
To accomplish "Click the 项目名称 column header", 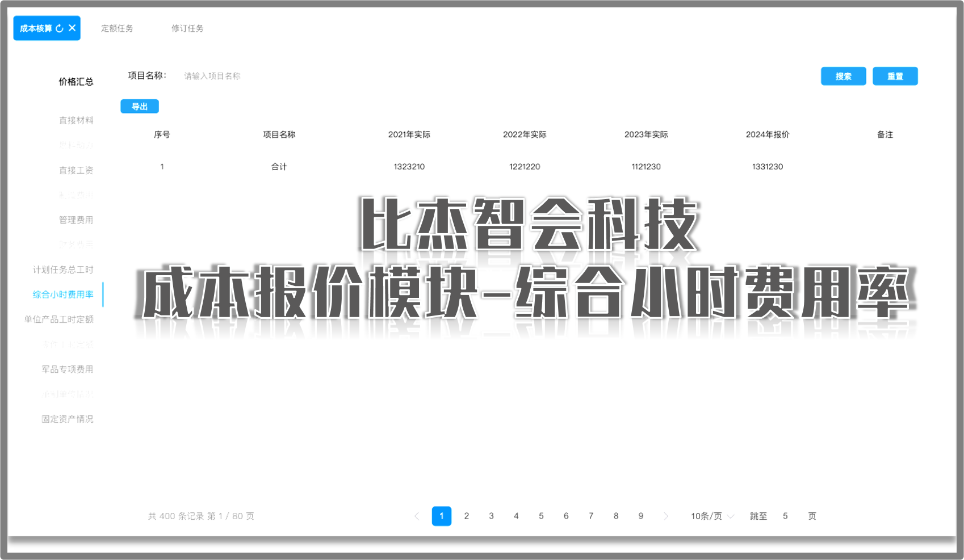I will pos(279,134).
